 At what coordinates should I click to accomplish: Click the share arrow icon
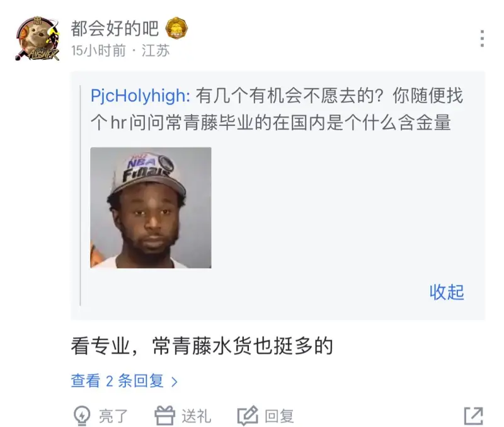coord(474,416)
